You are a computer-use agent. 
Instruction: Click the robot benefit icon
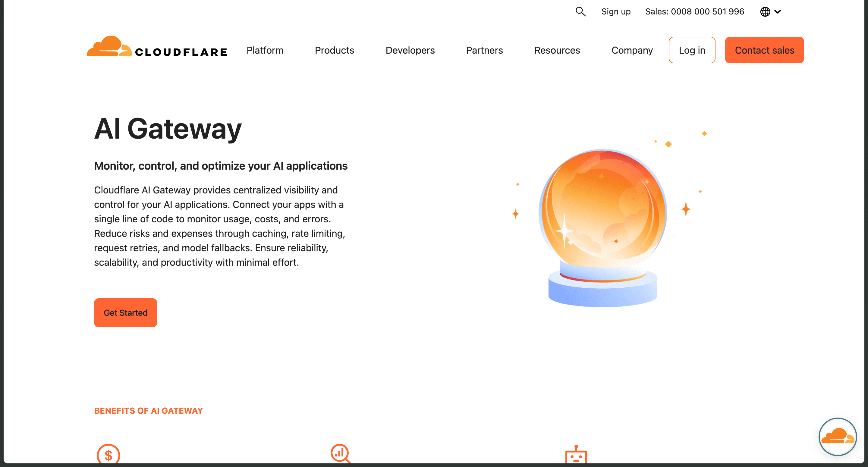click(x=576, y=456)
